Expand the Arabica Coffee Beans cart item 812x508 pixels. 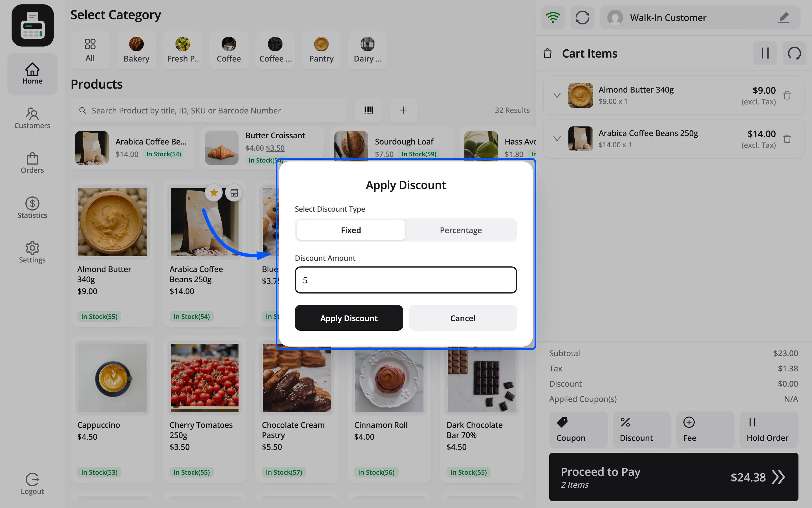(x=557, y=139)
